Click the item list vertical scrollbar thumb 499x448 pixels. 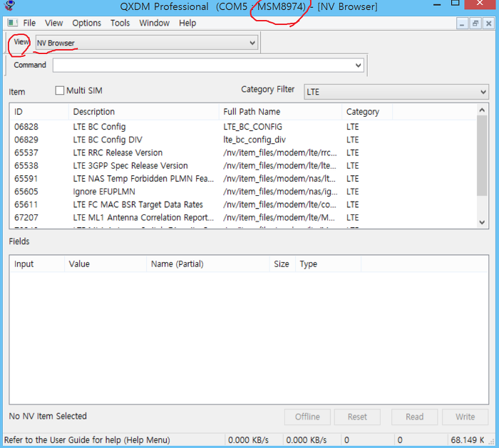[482, 155]
